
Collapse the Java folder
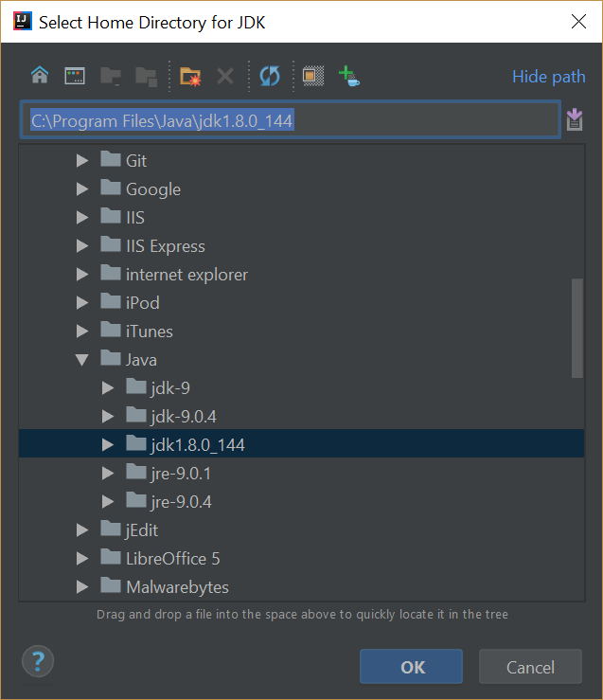click(x=82, y=360)
